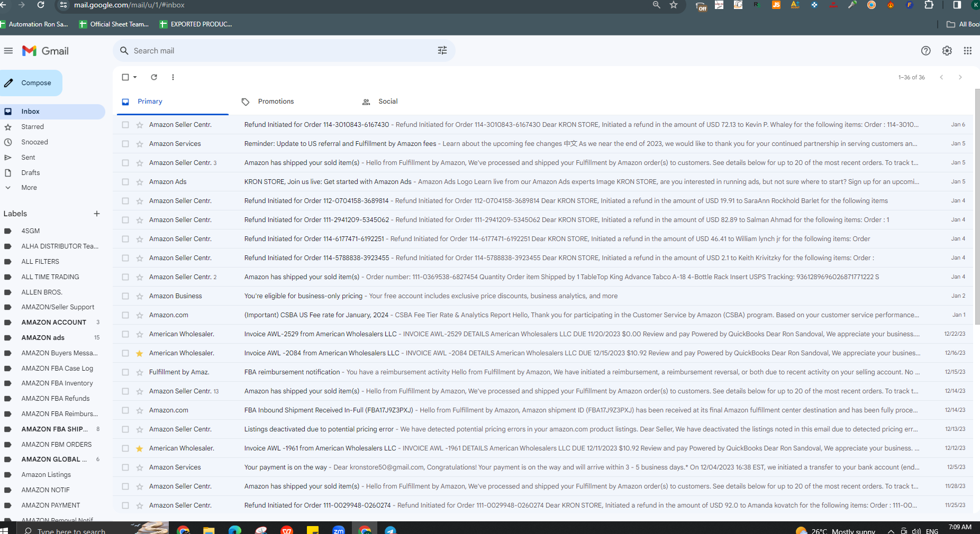The image size is (980, 534).
Task: Reload the browser page
Action: [x=41, y=5]
